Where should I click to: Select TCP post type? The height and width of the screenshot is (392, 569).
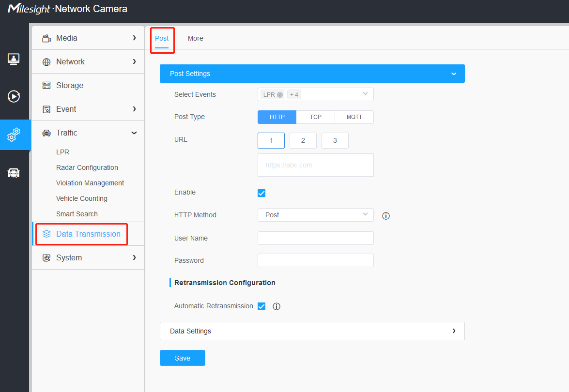click(316, 117)
